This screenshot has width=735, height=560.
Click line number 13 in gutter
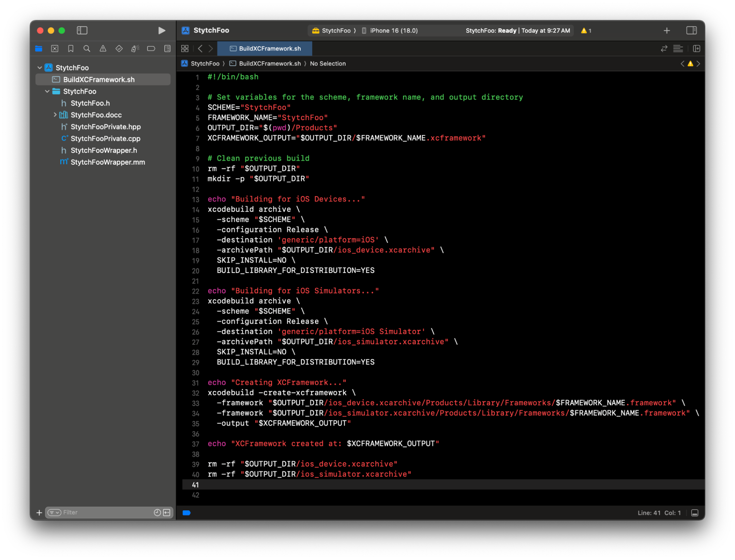(195, 199)
